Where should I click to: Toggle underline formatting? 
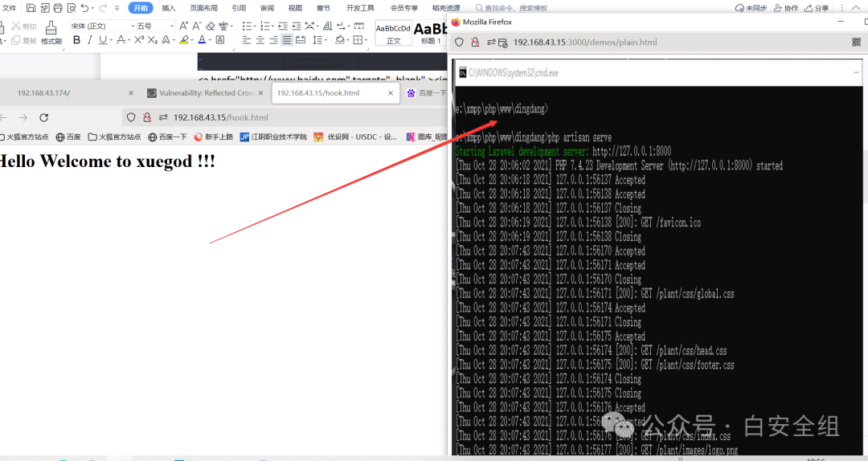click(x=102, y=40)
